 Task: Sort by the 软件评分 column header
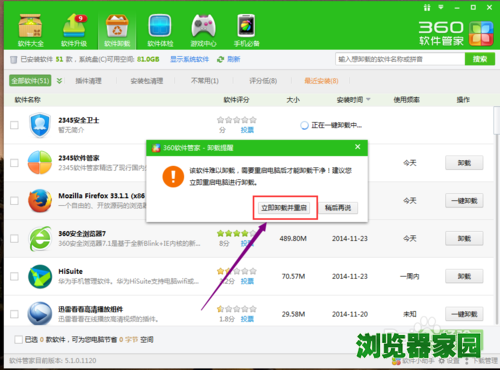236,99
